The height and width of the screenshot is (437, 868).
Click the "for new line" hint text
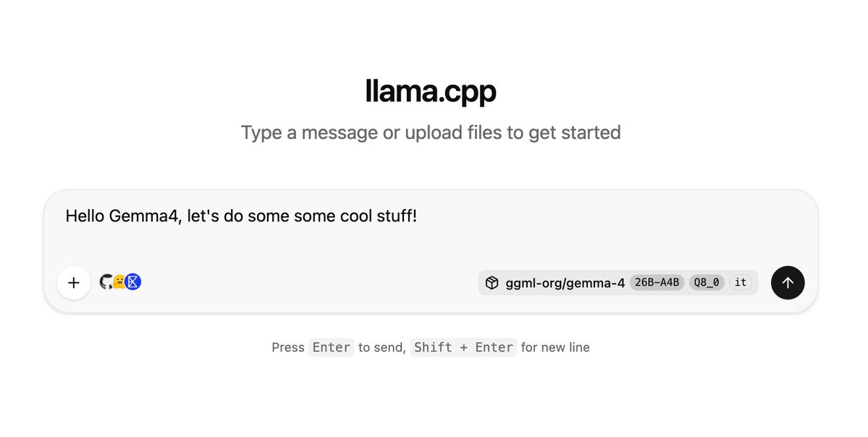click(555, 347)
